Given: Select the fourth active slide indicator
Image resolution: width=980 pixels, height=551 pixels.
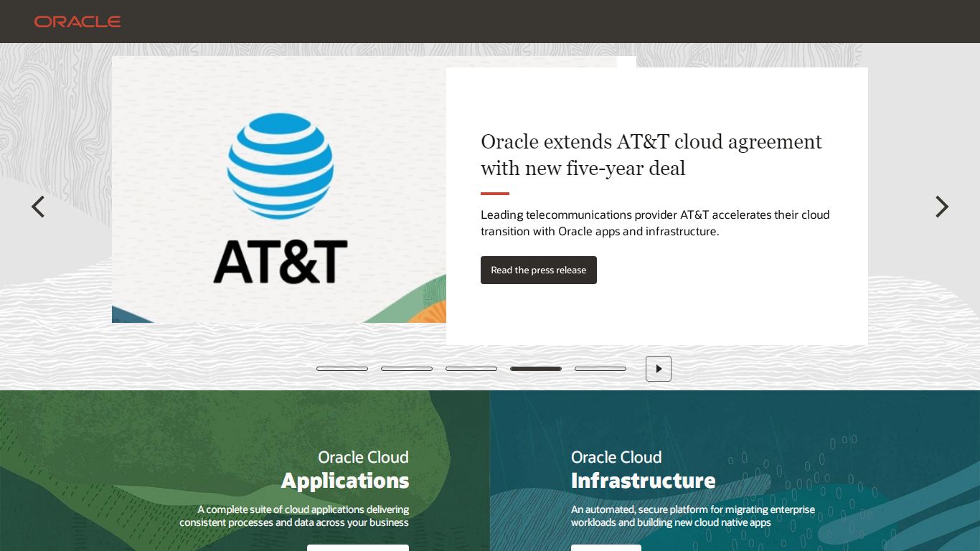Looking at the screenshot, I should 536,369.
